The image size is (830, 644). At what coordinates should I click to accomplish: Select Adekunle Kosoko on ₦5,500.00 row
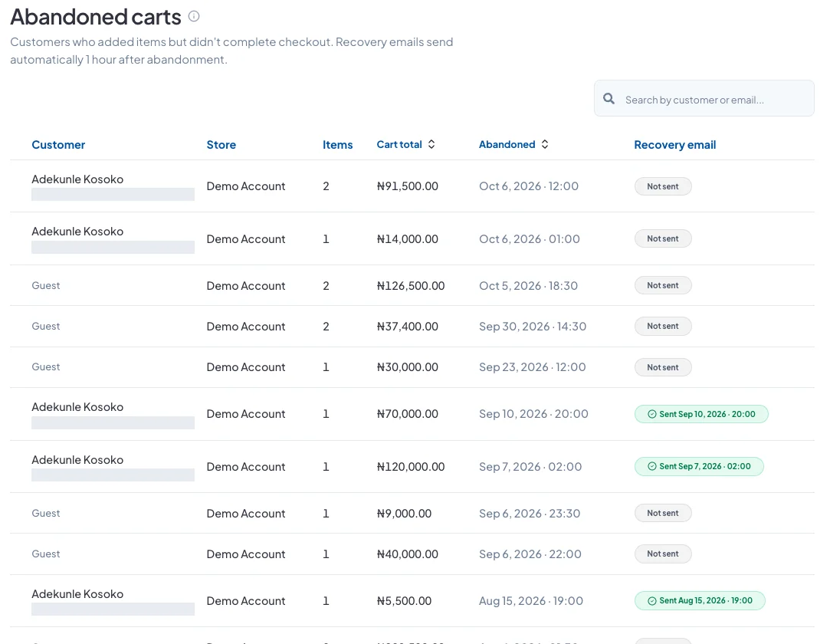[77, 593]
